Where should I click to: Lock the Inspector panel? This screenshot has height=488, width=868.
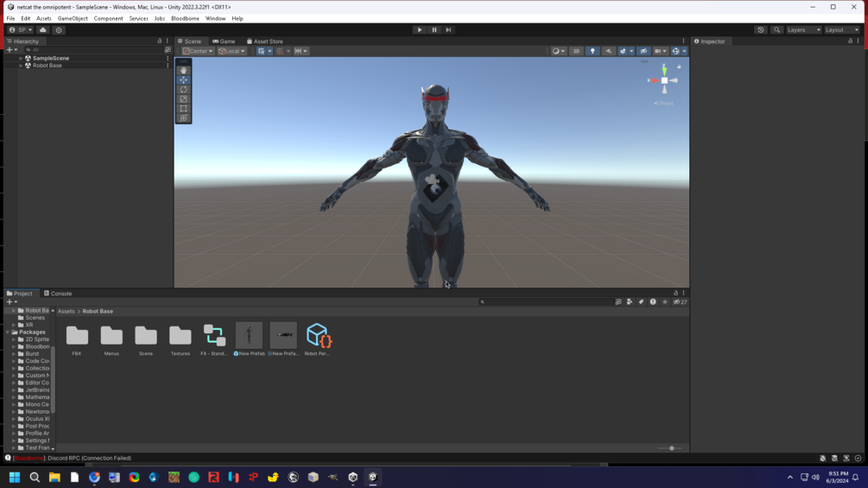click(x=850, y=41)
